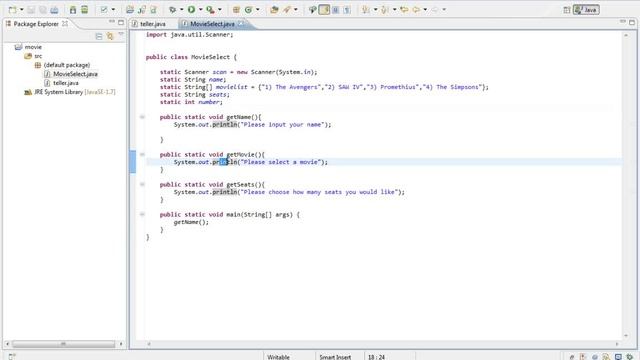Click the New Java Class icon
Image resolution: width=640 pixels, height=360 pixels.
(x=248, y=9)
